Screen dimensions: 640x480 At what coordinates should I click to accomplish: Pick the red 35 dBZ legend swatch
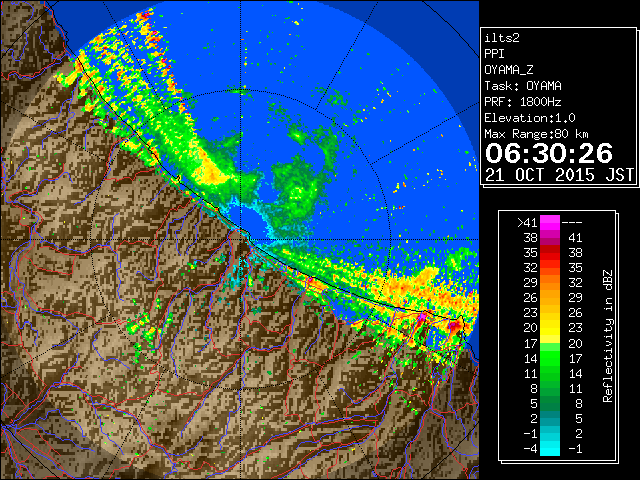pyautogui.click(x=550, y=253)
